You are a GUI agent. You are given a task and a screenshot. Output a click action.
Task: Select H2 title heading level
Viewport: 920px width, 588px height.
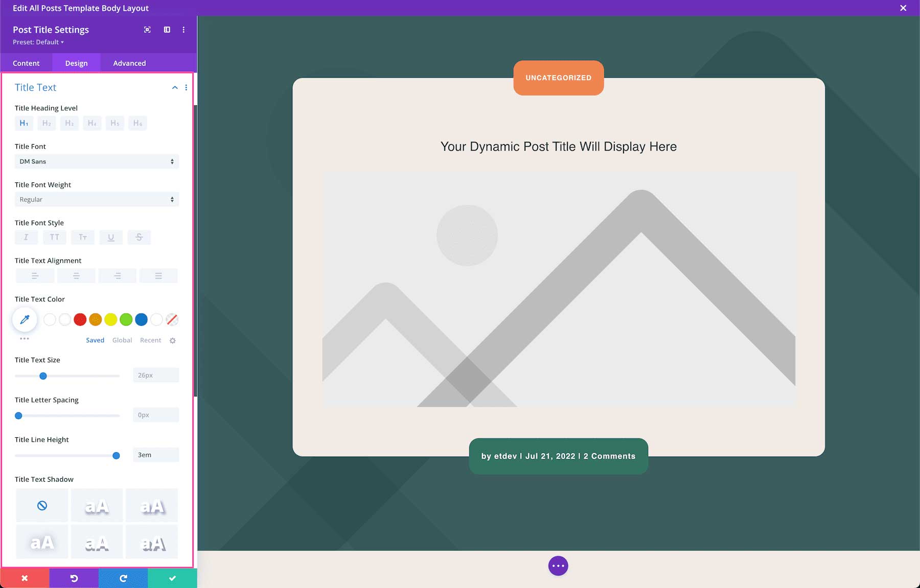(46, 123)
